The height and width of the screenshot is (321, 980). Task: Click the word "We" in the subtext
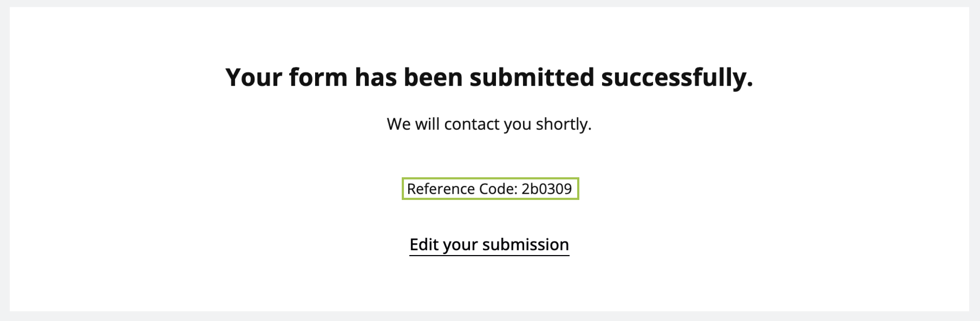[x=398, y=124]
